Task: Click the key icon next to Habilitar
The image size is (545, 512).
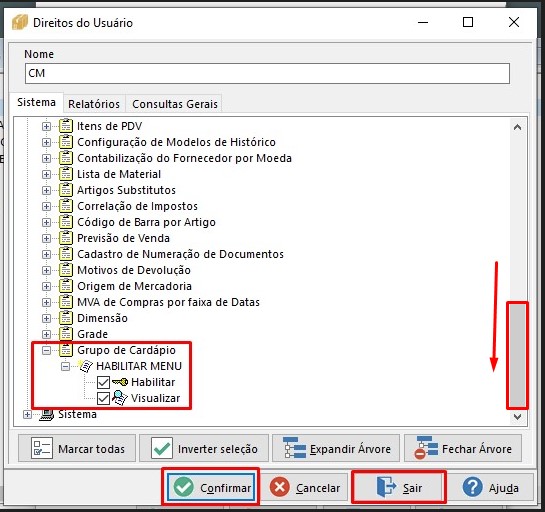Action: pos(120,382)
